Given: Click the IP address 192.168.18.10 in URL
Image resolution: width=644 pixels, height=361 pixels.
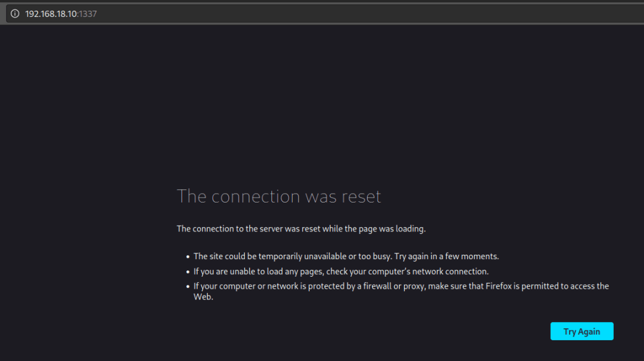Looking at the screenshot, I should (51, 14).
